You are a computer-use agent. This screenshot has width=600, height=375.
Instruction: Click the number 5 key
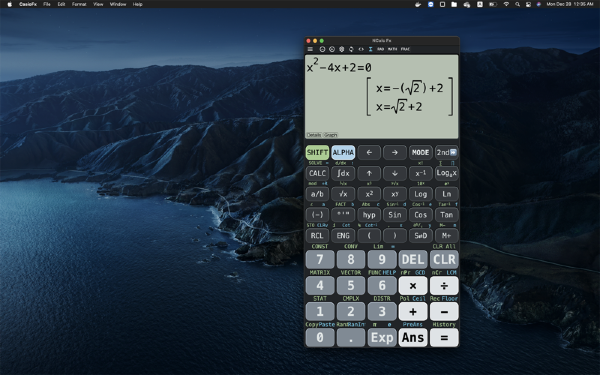351,286
